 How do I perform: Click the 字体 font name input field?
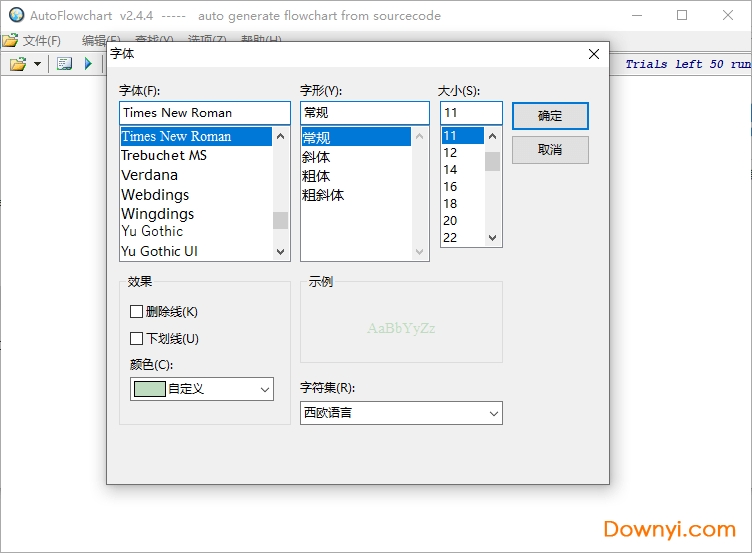[204, 113]
